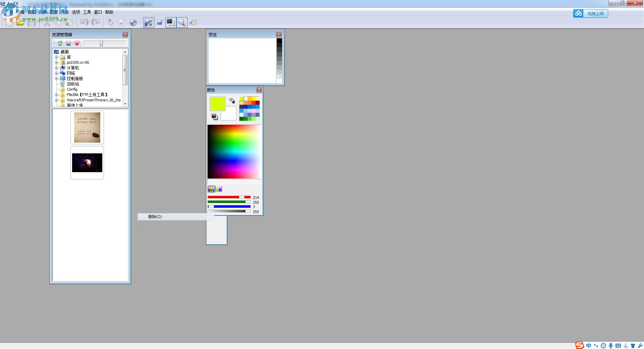The image size is (644, 349).
Task: Swap foreground and background colors with the arrow icon
Action: click(x=232, y=101)
